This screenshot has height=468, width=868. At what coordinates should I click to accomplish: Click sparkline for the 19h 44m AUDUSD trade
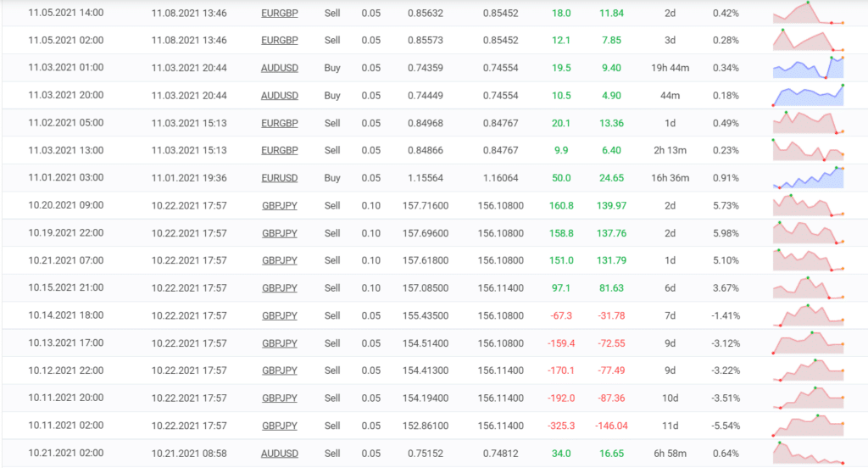[809, 68]
